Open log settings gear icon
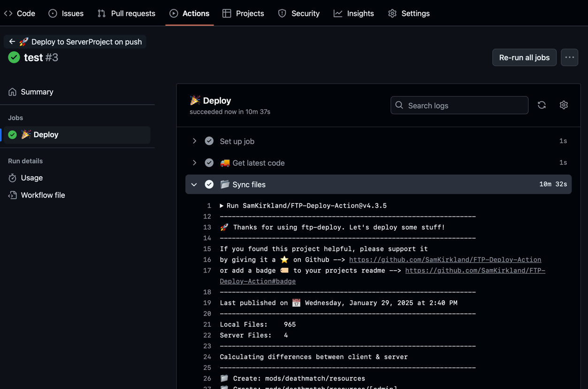This screenshot has height=389, width=588. coord(564,105)
